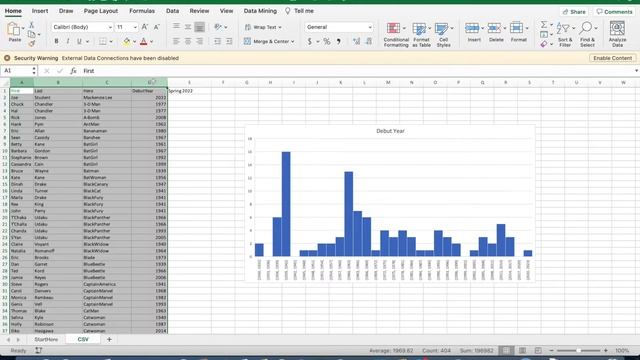Cut selection with the scissors icon
This screenshot has height=360, width=640.
click(x=31, y=25)
